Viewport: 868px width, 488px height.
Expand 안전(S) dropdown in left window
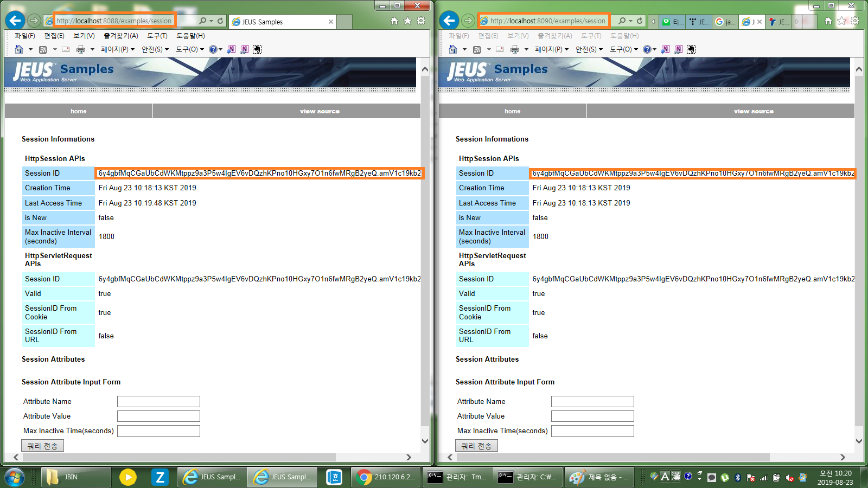155,49
